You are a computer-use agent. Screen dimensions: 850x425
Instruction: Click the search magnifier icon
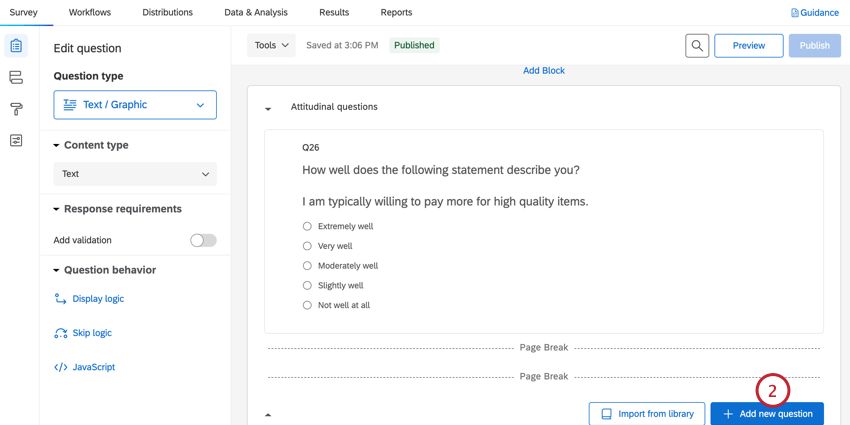[697, 45]
